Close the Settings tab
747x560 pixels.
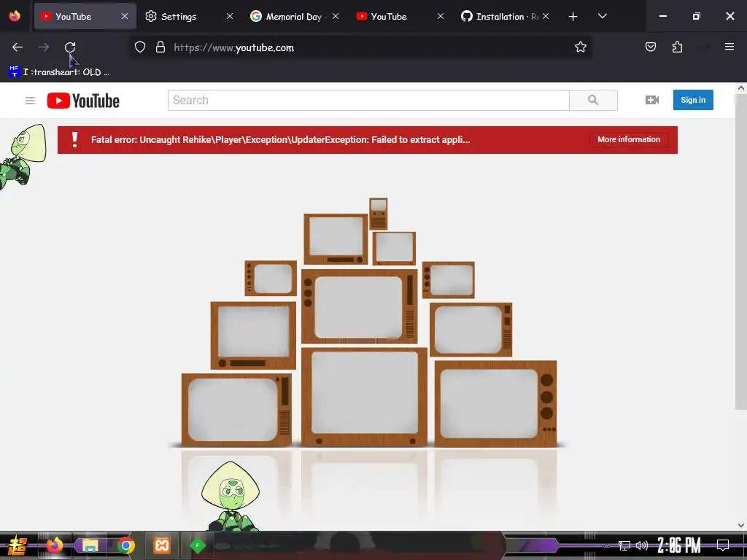(230, 17)
